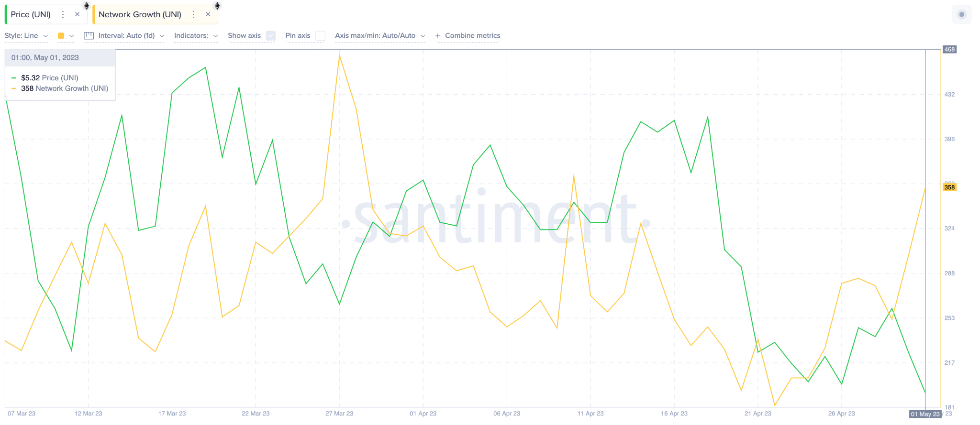Open the Indicators dropdown
The width and height of the screenshot is (980, 425).
pyautogui.click(x=196, y=36)
